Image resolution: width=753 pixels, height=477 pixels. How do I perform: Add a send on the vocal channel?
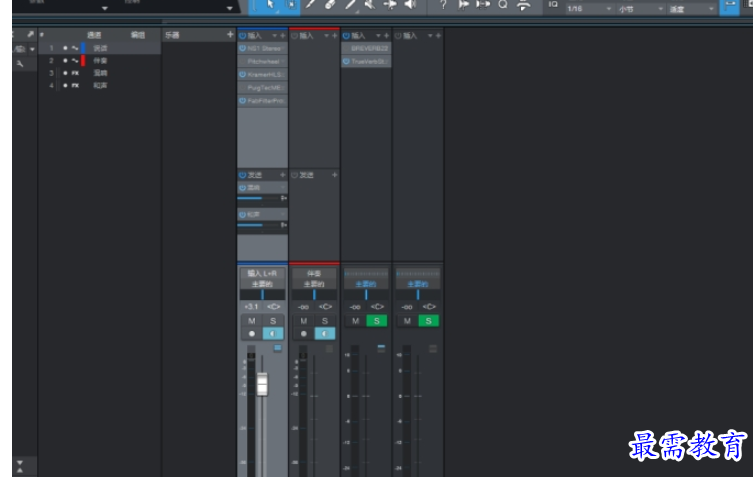pos(282,175)
